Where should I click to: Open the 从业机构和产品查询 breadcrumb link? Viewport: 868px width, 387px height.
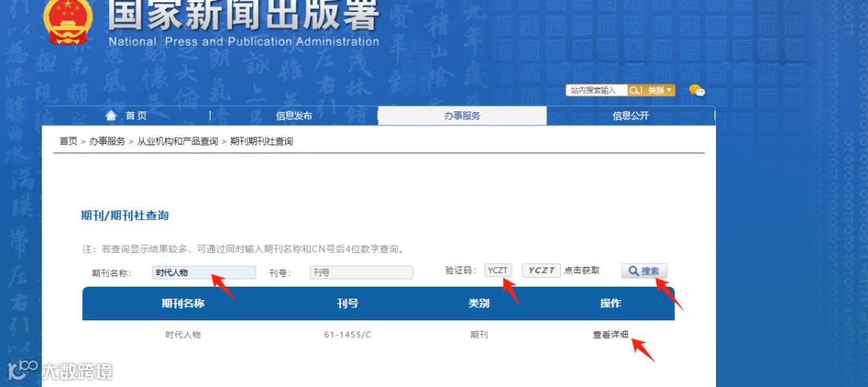(x=178, y=141)
